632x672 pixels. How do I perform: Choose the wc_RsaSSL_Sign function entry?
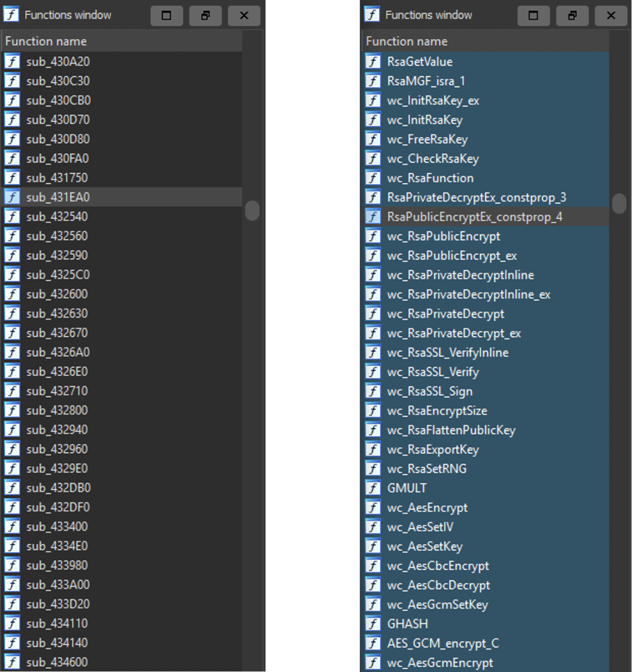tap(429, 391)
